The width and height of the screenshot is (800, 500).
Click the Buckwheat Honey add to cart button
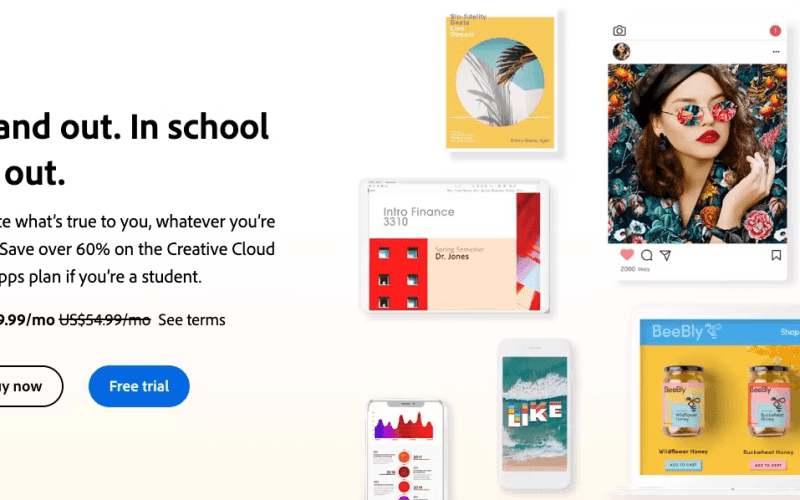pyautogui.click(x=767, y=465)
